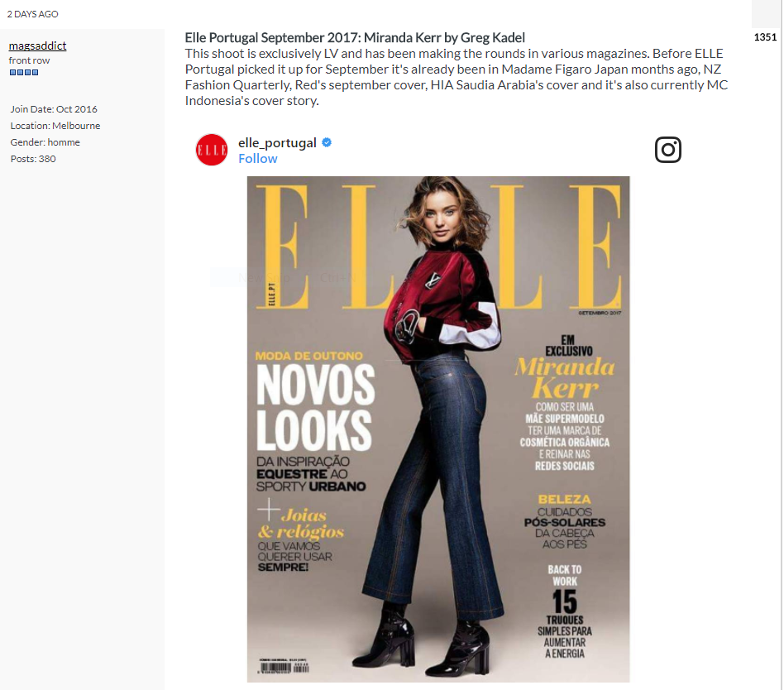Click the blue reputation squares under front row
Image resolution: width=784 pixels, height=690 pixels.
pyautogui.click(x=24, y=73)
